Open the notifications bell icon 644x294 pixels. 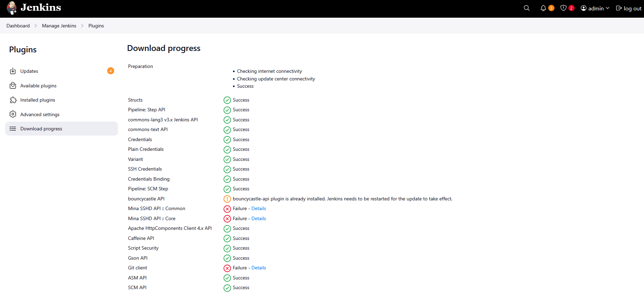(543, 8)
